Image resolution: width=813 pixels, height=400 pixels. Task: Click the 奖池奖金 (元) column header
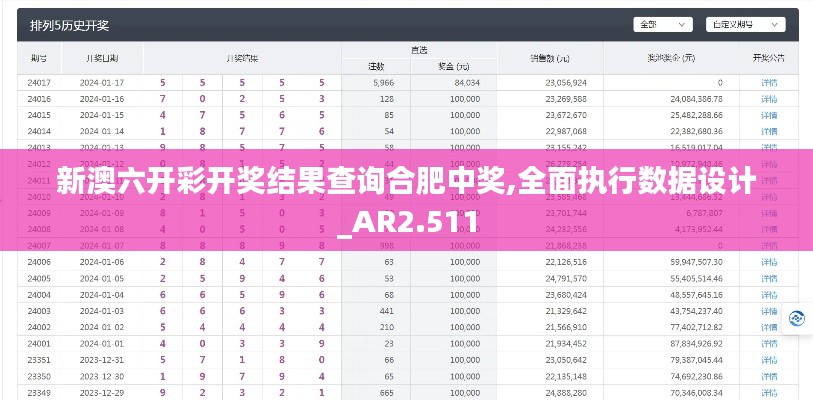click(671, 59)
